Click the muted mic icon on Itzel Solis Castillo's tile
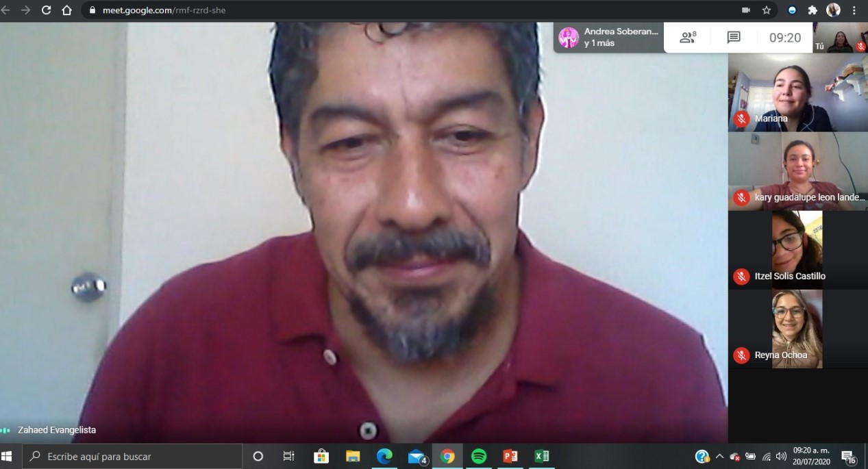The image size is (868, 469). coord(741,277)
